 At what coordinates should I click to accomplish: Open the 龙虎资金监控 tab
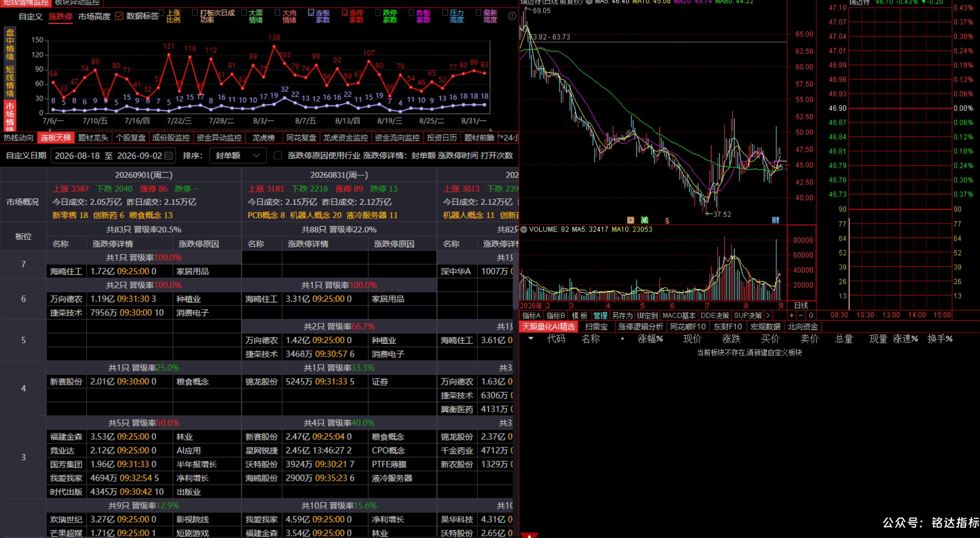pyautogui.click(x=345, y=138)
